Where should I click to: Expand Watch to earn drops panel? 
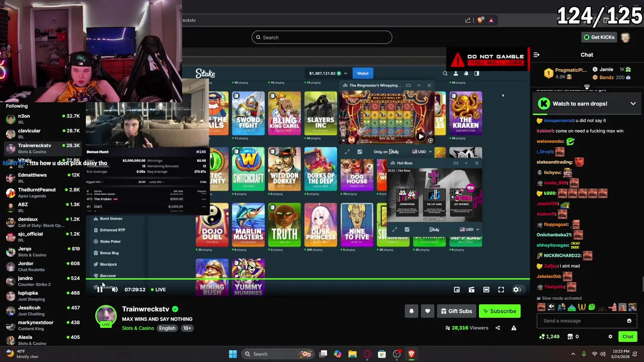633,104
